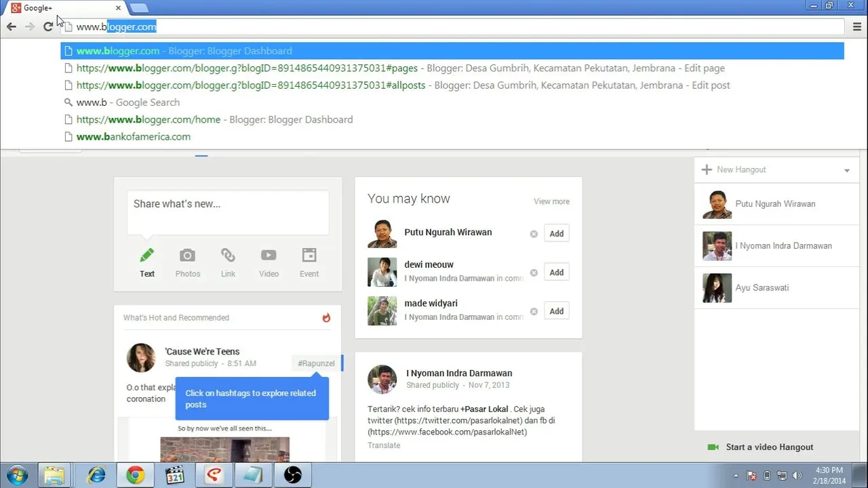This screenshot has width=868, height=488.
Task: Click the 'Share what's new...' box
Action: [x=228, y=212]
